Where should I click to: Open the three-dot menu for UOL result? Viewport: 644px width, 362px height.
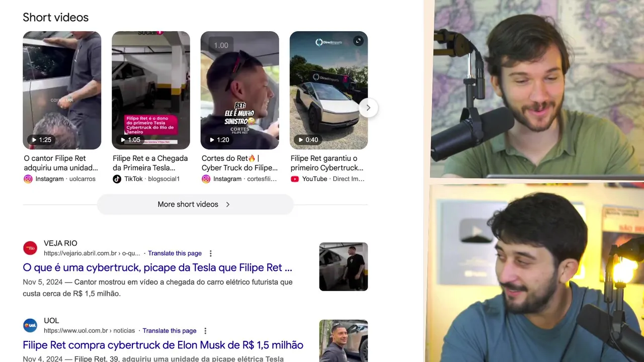tap(205, 331)
